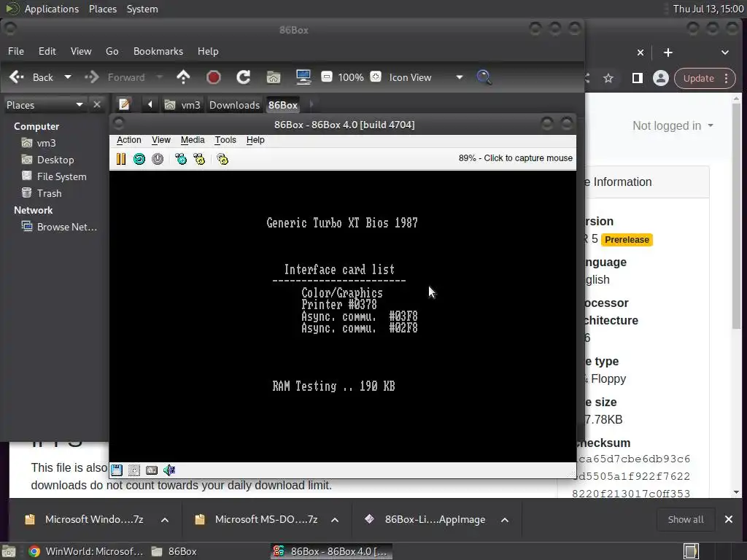Open a new browser tab
The image size is (747, 560).
click(x=668, y=52)
